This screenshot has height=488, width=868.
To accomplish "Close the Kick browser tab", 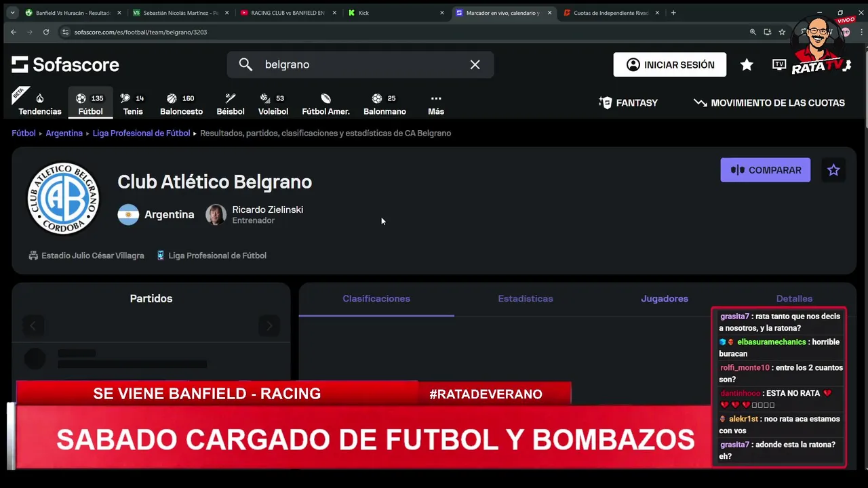I will pos(442,13).
